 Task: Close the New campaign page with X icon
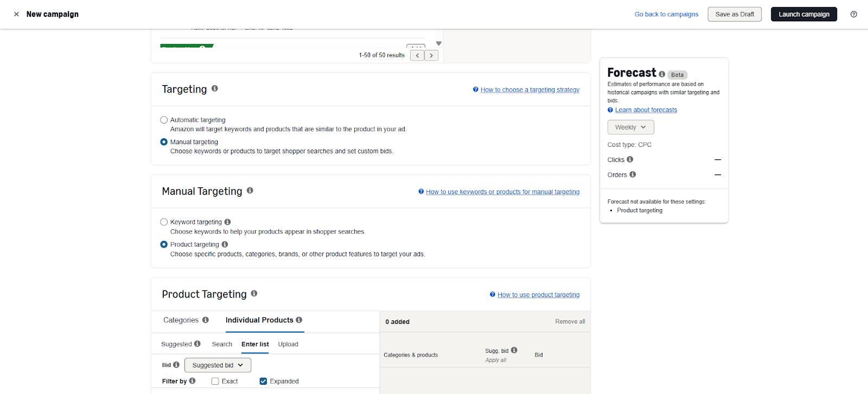click(16, 14)
